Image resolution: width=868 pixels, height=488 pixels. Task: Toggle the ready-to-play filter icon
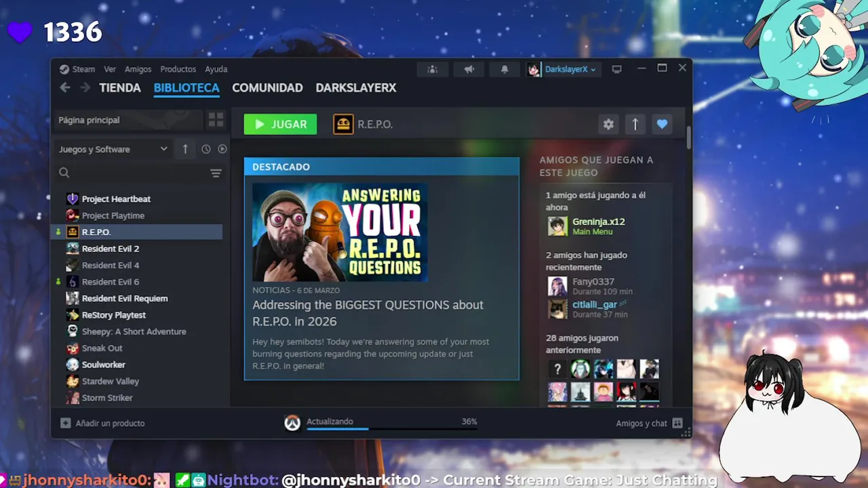(x=222, y=149)
